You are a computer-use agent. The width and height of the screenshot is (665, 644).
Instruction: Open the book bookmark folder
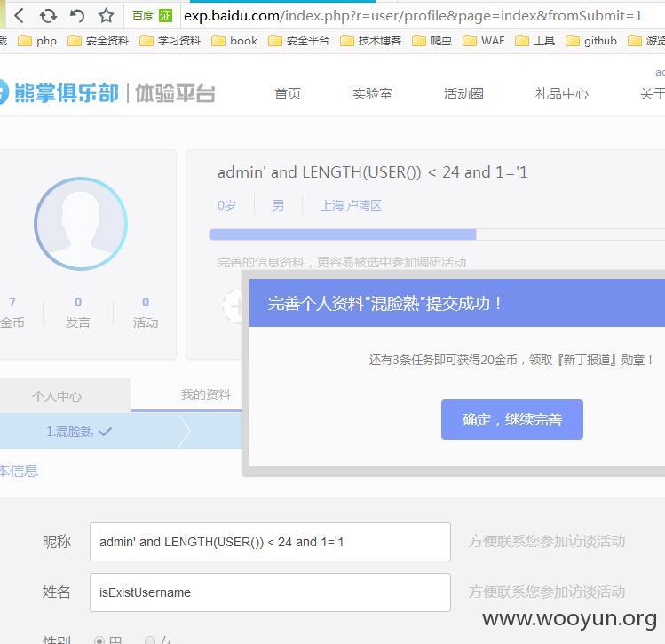[234, 41]
